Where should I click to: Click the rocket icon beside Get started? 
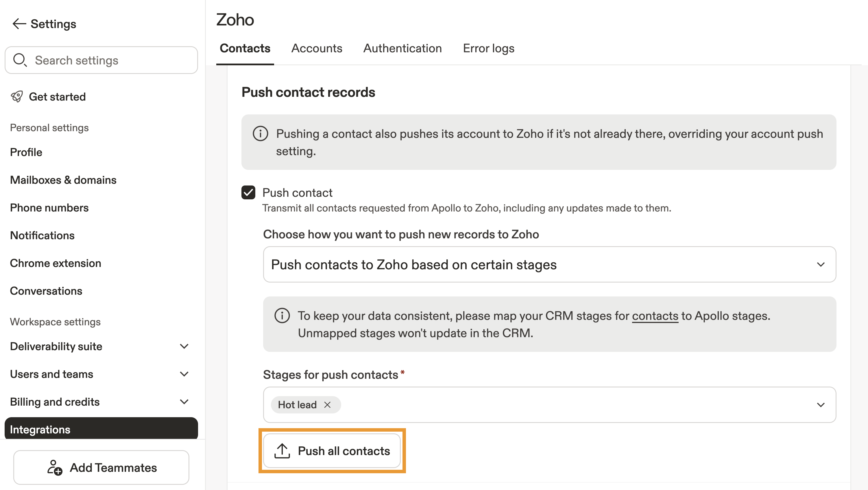point(17,97)
